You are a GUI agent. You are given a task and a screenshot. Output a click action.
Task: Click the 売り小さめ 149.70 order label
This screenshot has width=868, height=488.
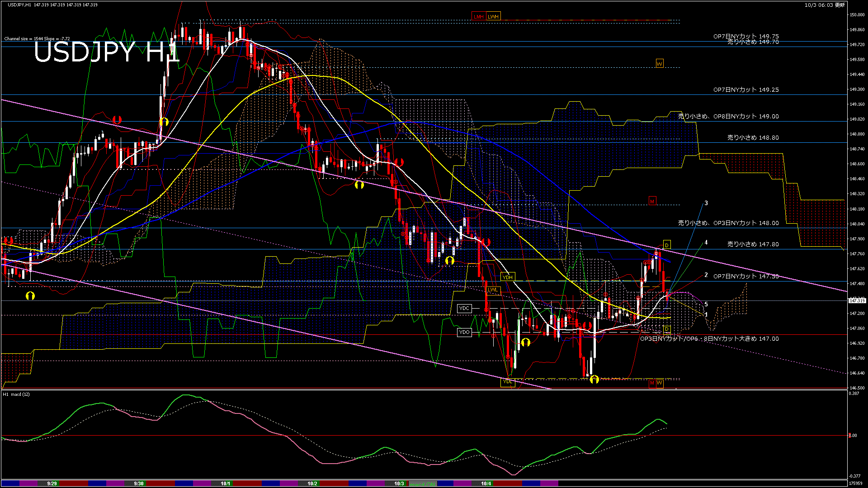753,42
